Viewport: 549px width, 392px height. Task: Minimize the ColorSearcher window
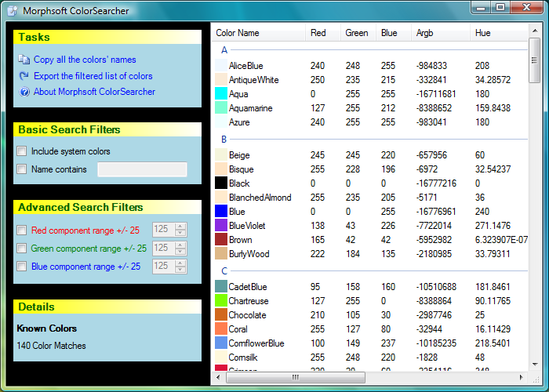coord(481,8)
